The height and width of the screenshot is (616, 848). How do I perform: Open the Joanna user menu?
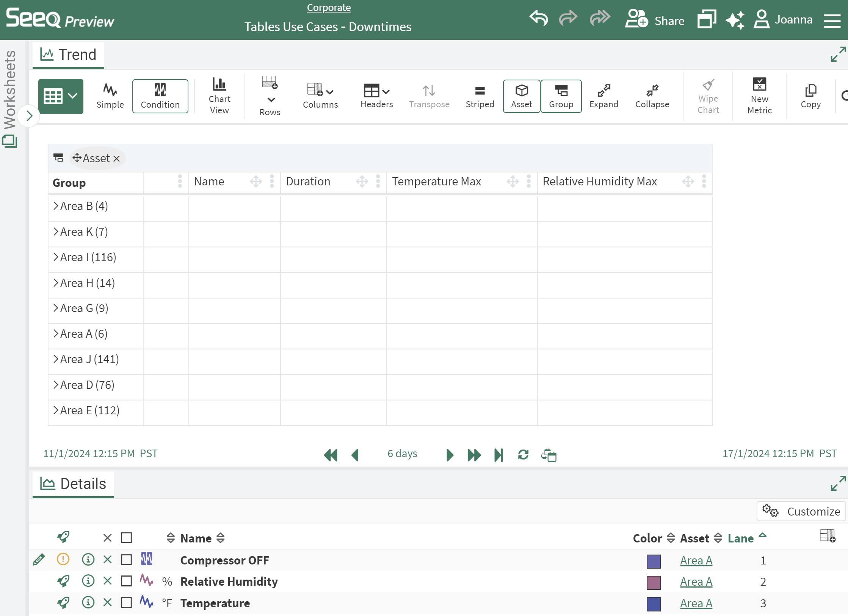tap(783, 19)
